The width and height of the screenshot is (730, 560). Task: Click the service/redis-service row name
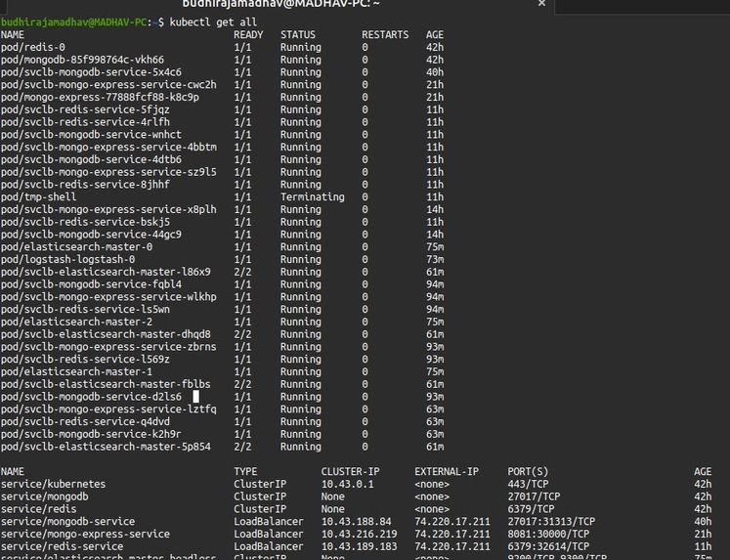tap(63, 546)
